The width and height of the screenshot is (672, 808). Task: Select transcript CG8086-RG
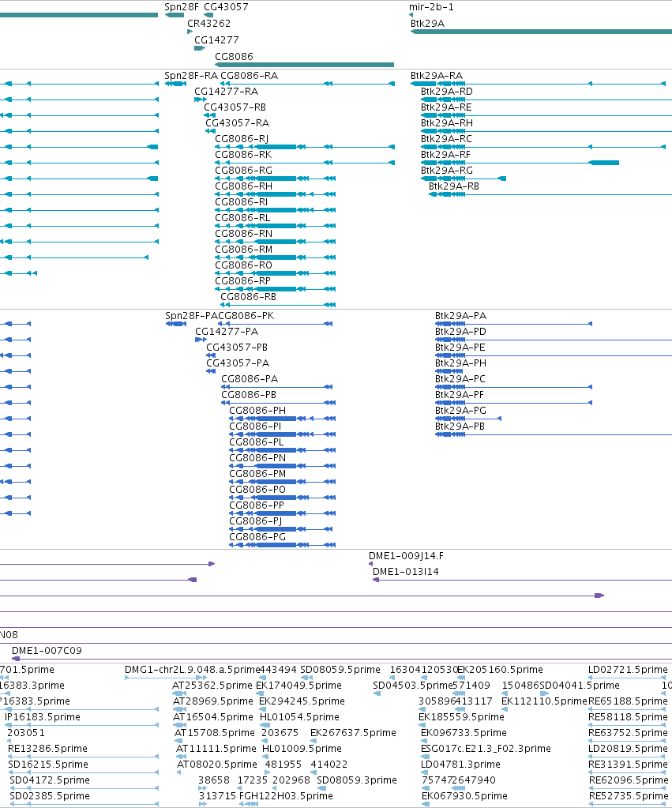[244, 170]
